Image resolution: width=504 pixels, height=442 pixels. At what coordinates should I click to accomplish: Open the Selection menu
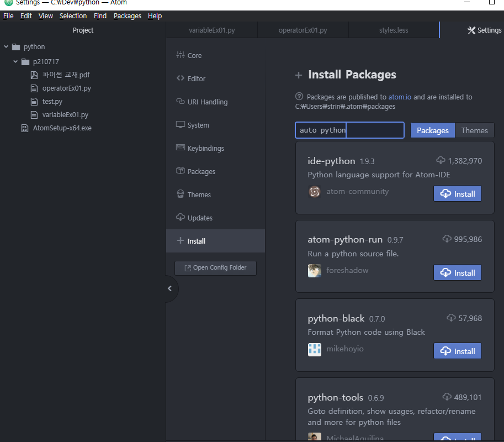73,16
